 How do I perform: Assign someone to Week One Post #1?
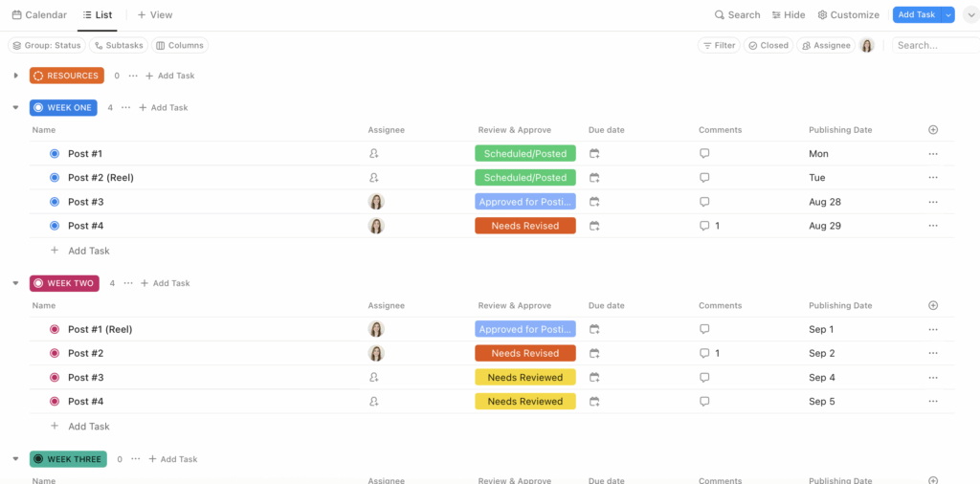pyautogui.click(x=374, y=154)
